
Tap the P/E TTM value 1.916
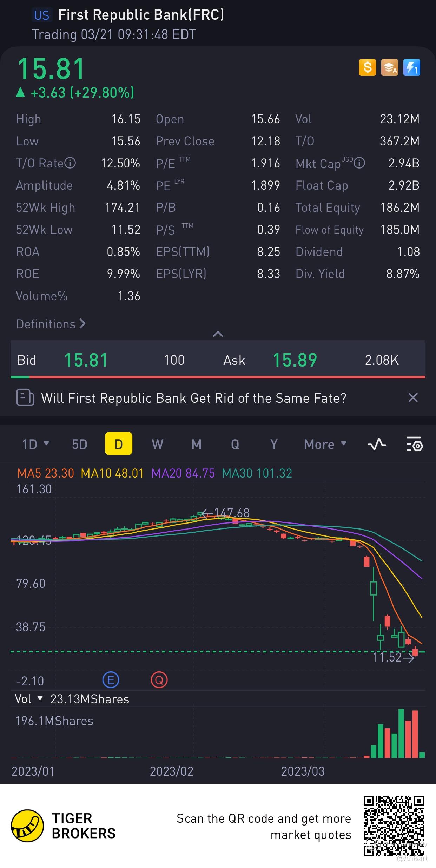click(x=265, y=163)
